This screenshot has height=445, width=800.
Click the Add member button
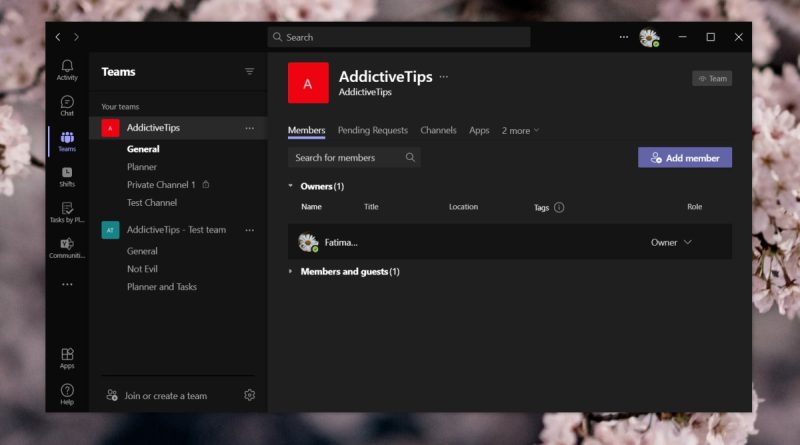[685, 158]
